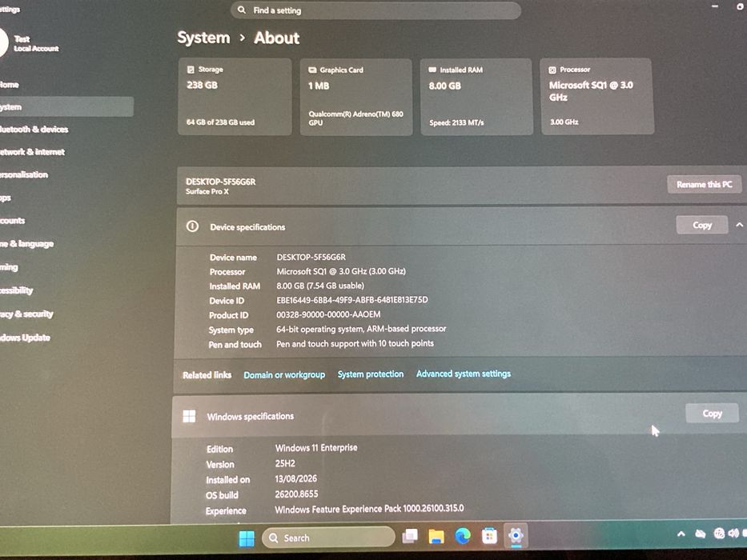Open Advanced system settings link
Image resolution: width=747 pixels, height=560 pixels.
click(x=464, y=374)
